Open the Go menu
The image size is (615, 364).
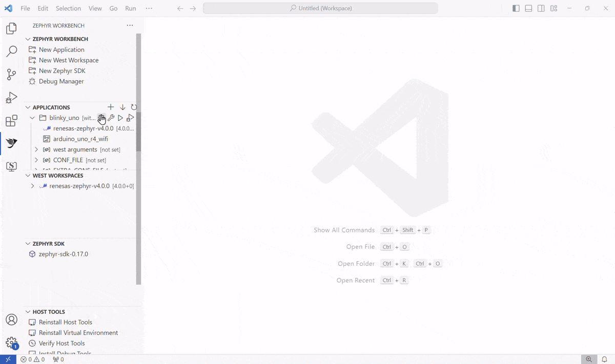113,8
